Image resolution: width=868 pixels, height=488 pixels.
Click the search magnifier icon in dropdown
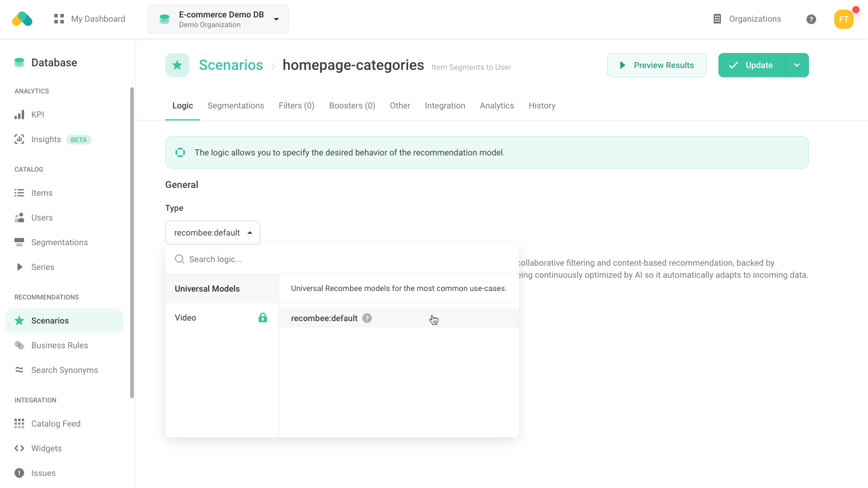point(179,259)
